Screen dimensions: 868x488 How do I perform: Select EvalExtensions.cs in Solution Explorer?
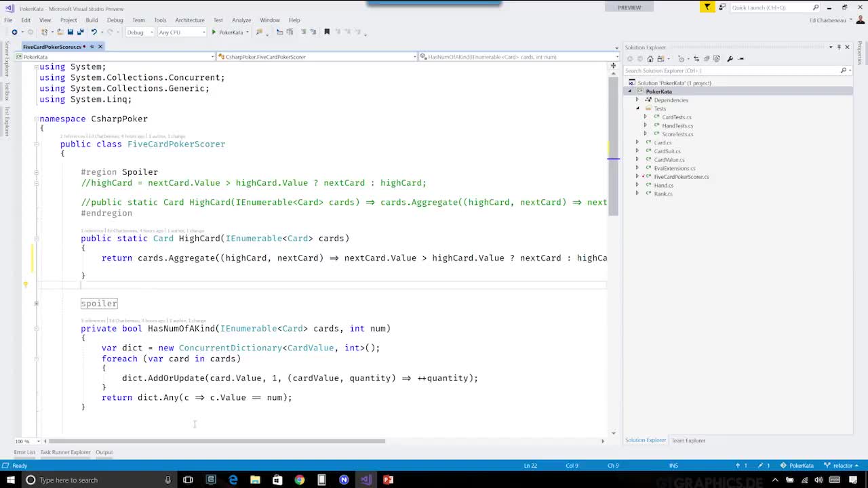tap(675, 168)
